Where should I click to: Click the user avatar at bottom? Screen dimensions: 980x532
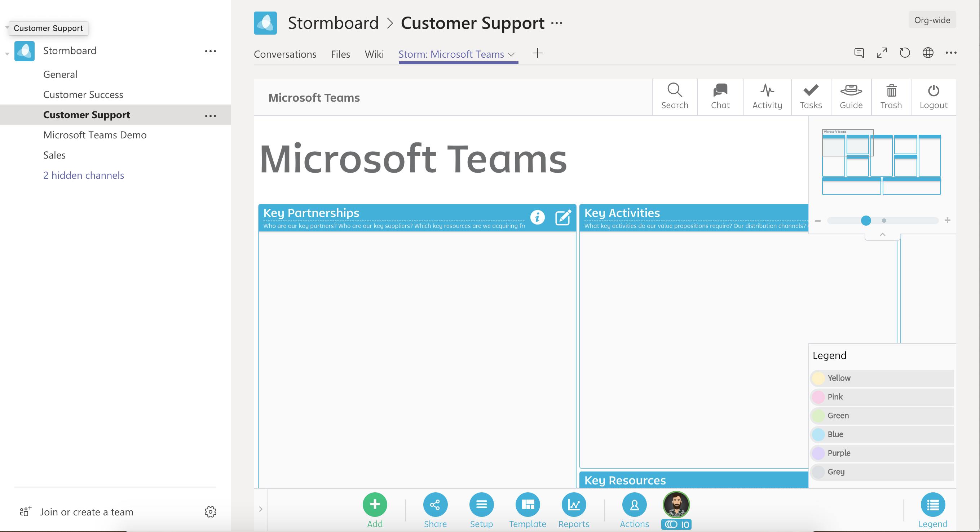coord(676,505)
